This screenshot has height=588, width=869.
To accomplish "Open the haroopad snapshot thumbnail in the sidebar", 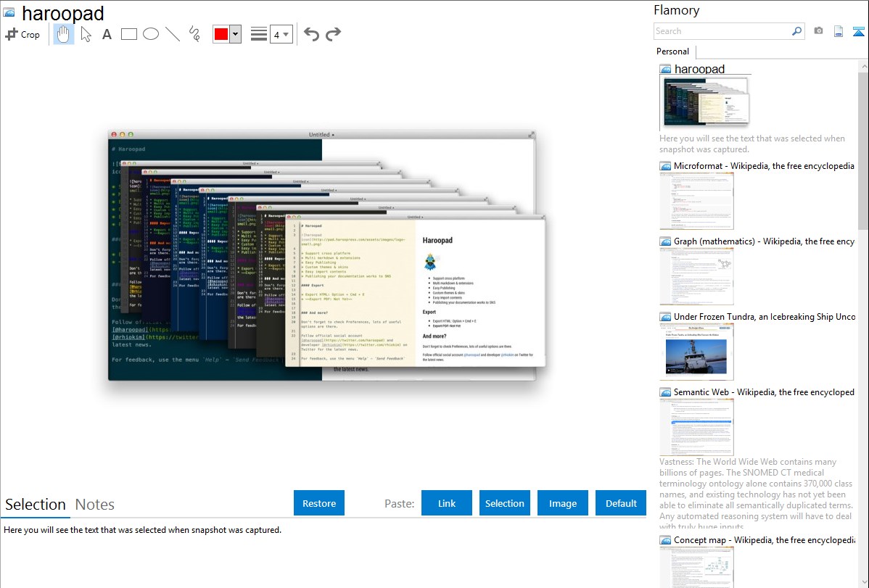I will [x=706, y=103].
